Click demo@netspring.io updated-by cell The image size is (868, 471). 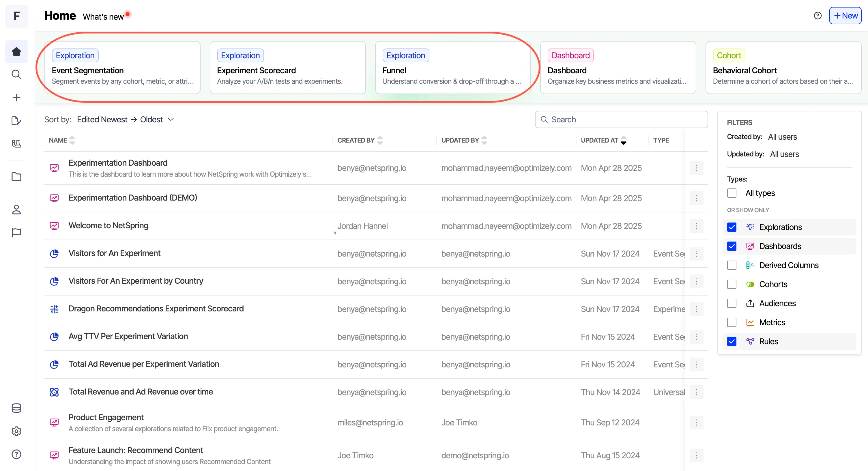[x=475, y=455]
